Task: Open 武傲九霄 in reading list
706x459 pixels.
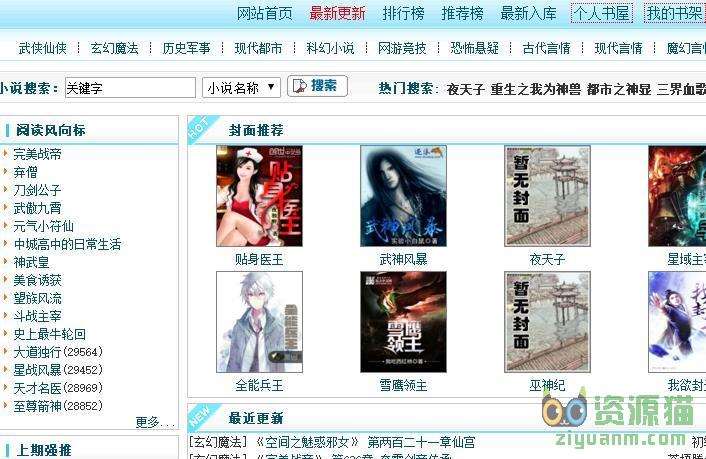Action: pyautogui.click(x=37, y=208)
